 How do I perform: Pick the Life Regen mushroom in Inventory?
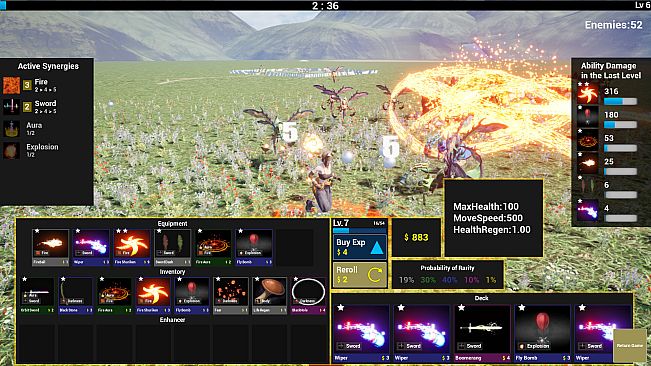point(269,295)
